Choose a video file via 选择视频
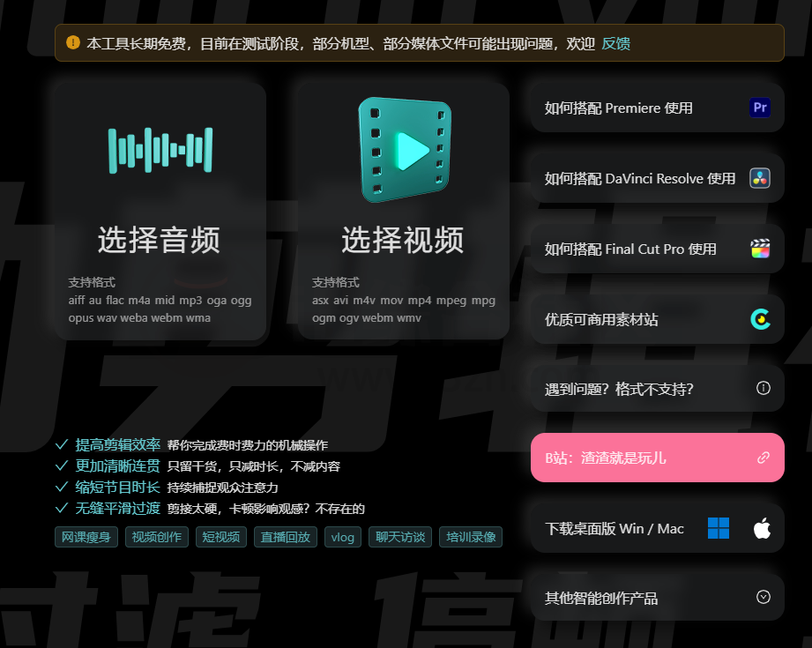Image resolution: width=812 pixels, height=648 pixels. tap(404, 212)
